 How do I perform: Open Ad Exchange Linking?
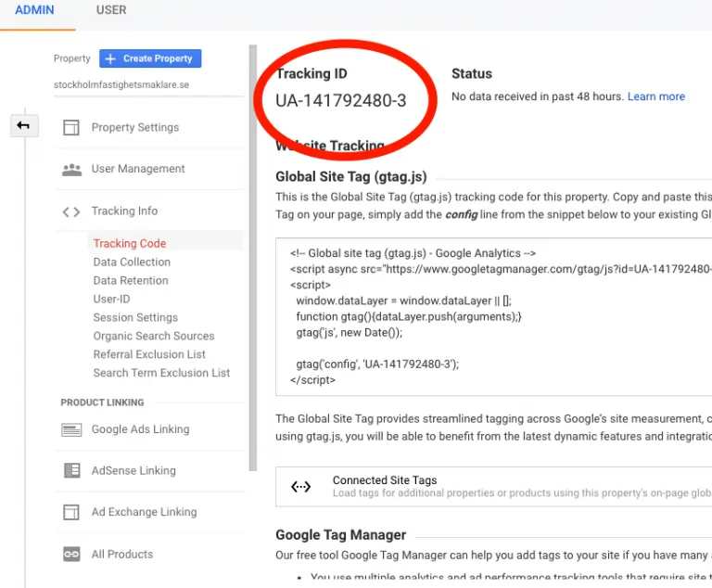click(x=145, y=512)
